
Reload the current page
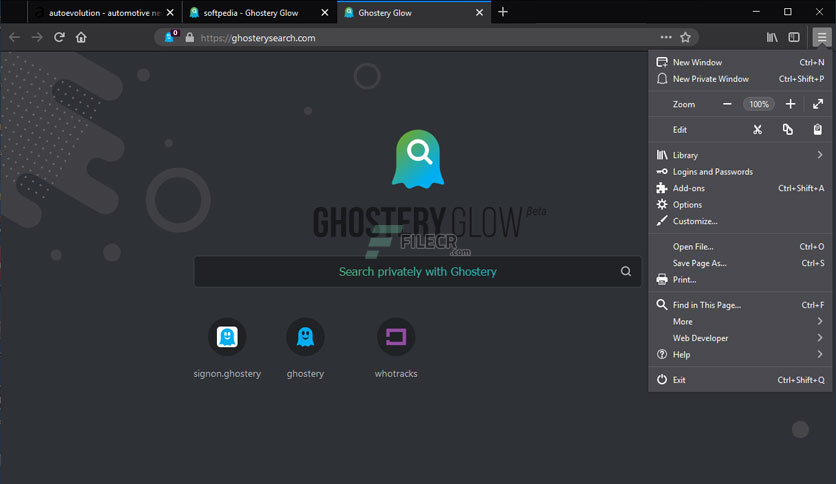coord(59,37)
